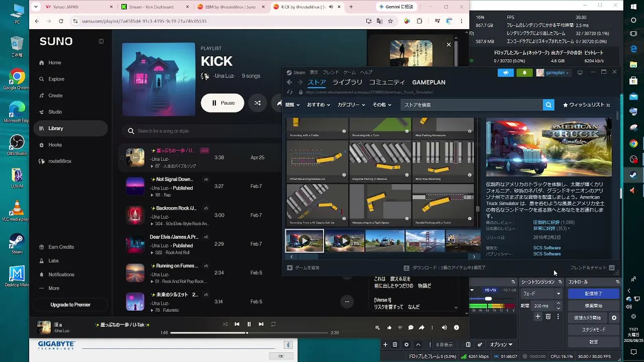Viewport: 644px width, 362px height.
Task: Share the currently playing song
Action: coord(422,328)
